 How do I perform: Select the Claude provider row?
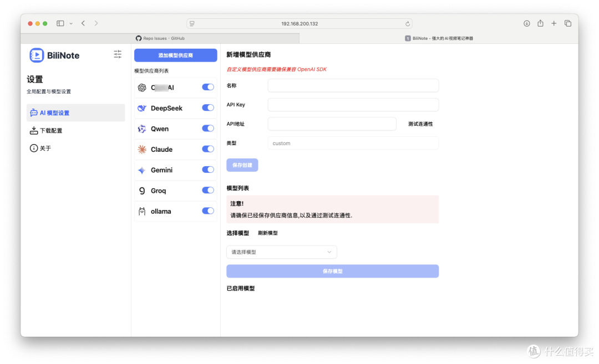176,150
